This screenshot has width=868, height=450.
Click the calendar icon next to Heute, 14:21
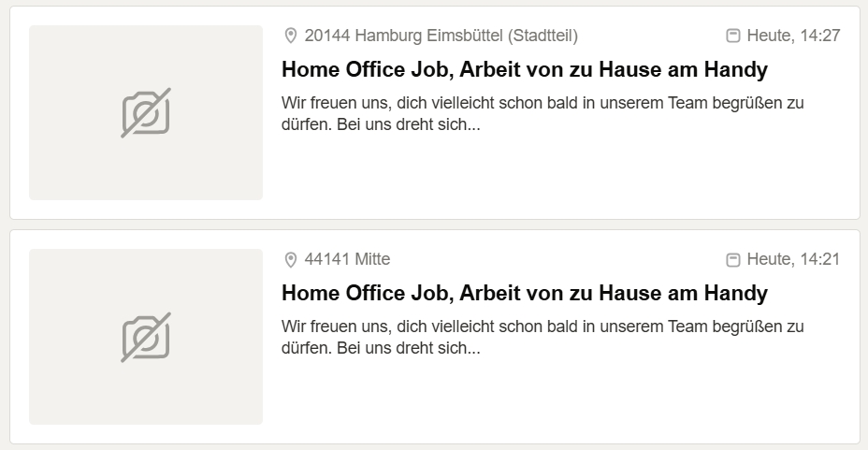point(733,259)
